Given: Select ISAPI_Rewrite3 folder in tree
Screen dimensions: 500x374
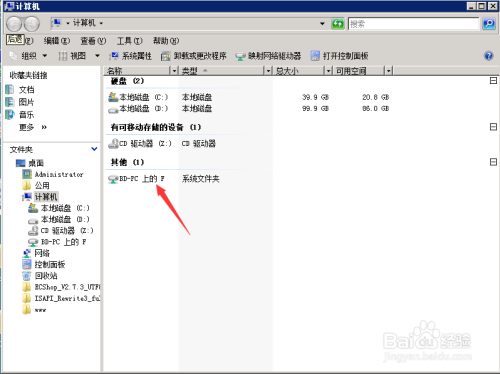Looking at the screenshot, I should click(x=61, y=298).
